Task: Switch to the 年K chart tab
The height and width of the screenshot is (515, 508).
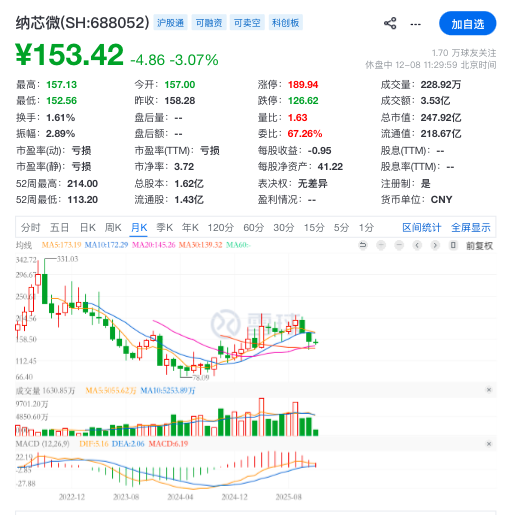Action: pos(190,228)
